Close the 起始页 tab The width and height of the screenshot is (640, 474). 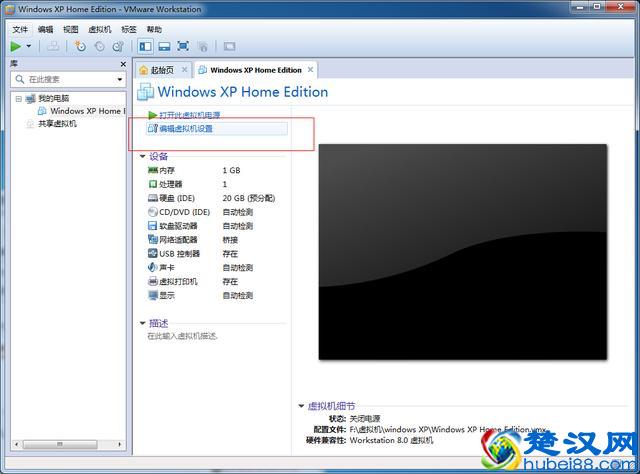(184, 70)
